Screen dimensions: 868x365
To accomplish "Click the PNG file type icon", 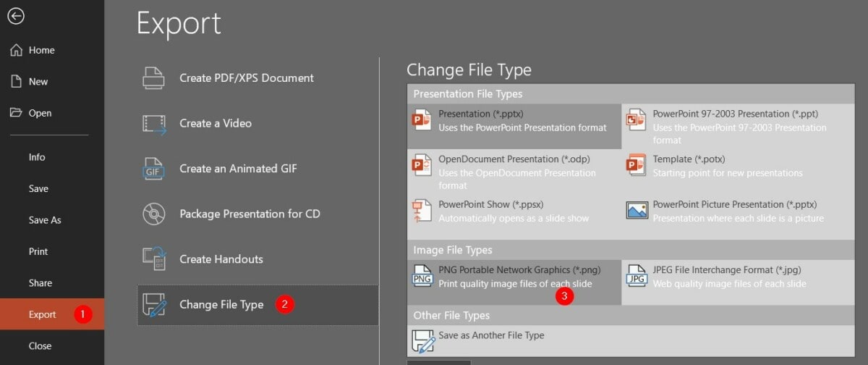I will point(421,277).
